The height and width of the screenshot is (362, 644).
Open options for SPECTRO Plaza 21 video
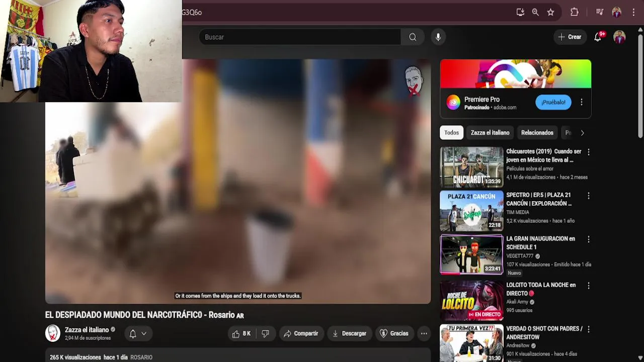click(588, 196)
